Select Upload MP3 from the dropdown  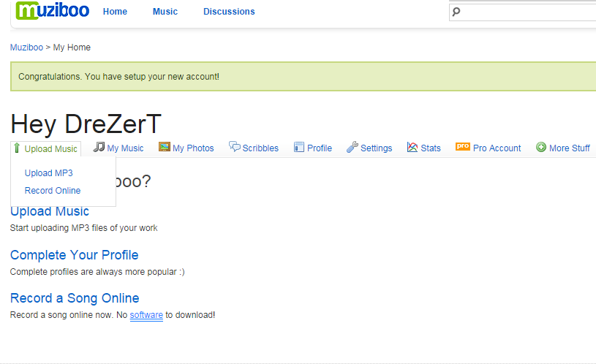(49, 173)
